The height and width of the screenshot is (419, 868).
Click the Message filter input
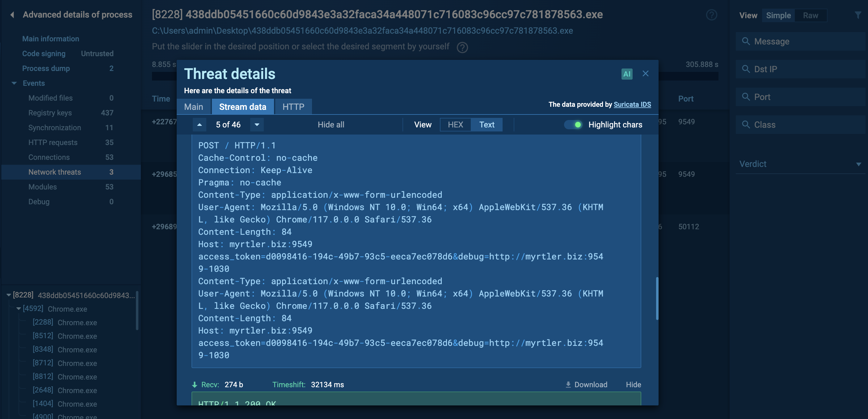point(801,41)
